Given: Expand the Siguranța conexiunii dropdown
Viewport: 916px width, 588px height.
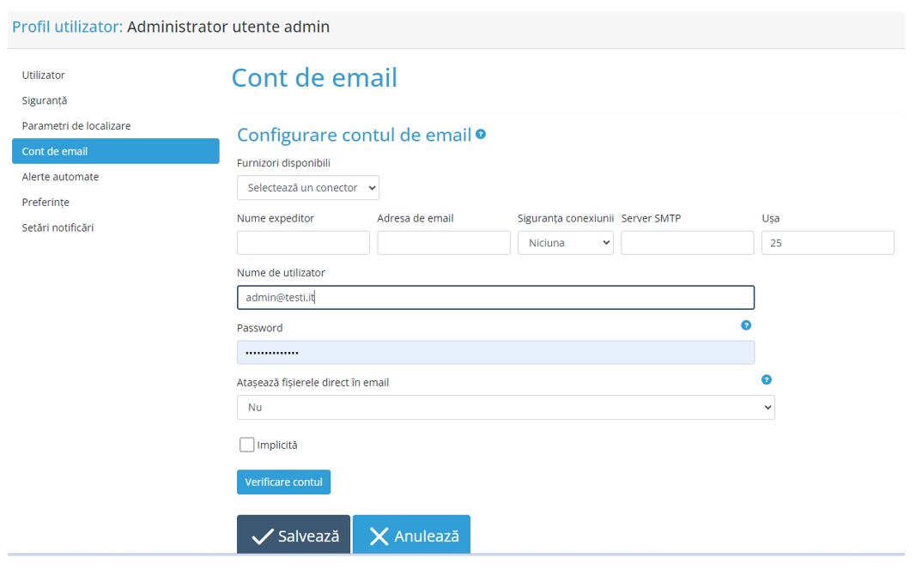Looking at the screenshot, I should 565,243.
